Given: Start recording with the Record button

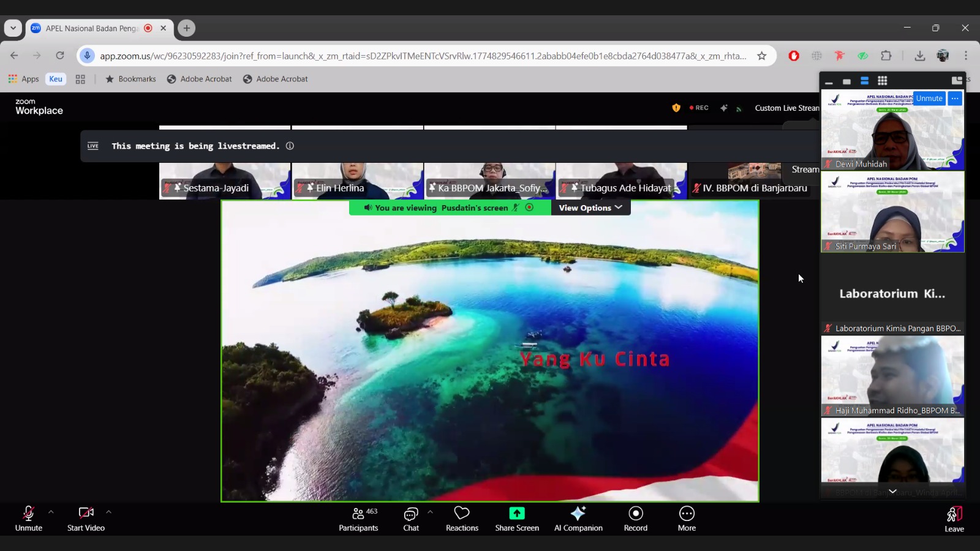Looking at the screenshot, I should [x=636, y=519].
